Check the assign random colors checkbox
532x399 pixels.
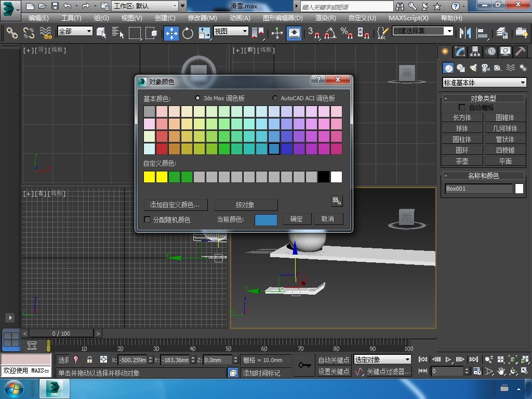147,220
